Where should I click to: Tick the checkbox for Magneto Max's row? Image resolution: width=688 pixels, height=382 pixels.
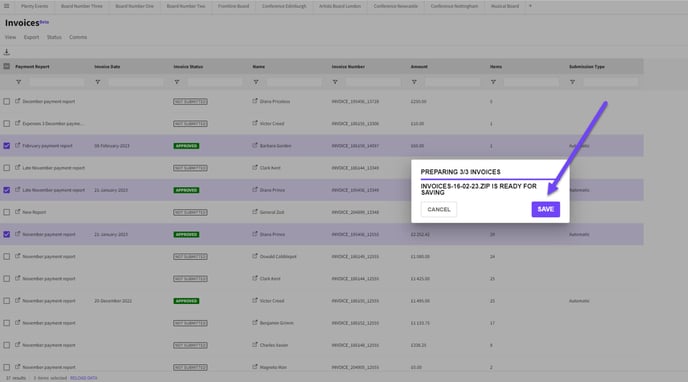click(7, 368)
